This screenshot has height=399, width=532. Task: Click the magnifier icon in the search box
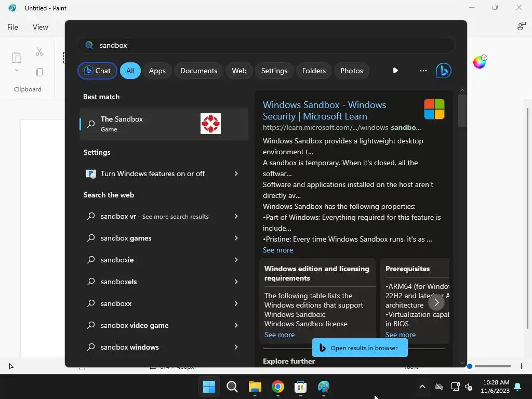point(89,45)
